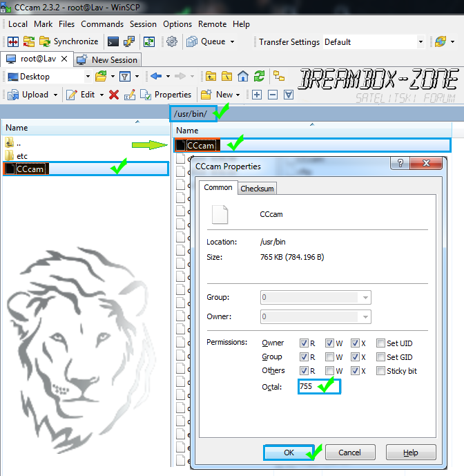The width and height of the screenshot is (464, 476).
Task: Close the root@Lav session tab
Action: (x=64, y=59)
